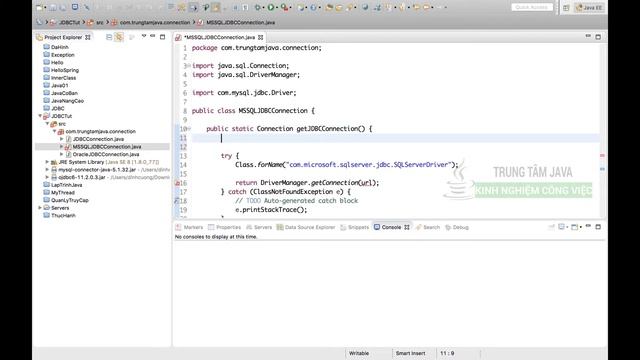Open the Open Perspective icon
Screen dimensions: 640x360
566,8
